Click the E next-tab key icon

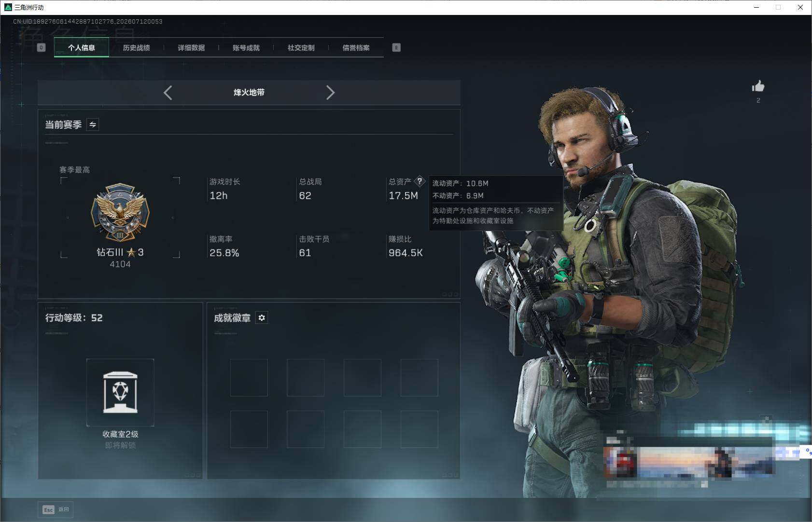point(396,47)
